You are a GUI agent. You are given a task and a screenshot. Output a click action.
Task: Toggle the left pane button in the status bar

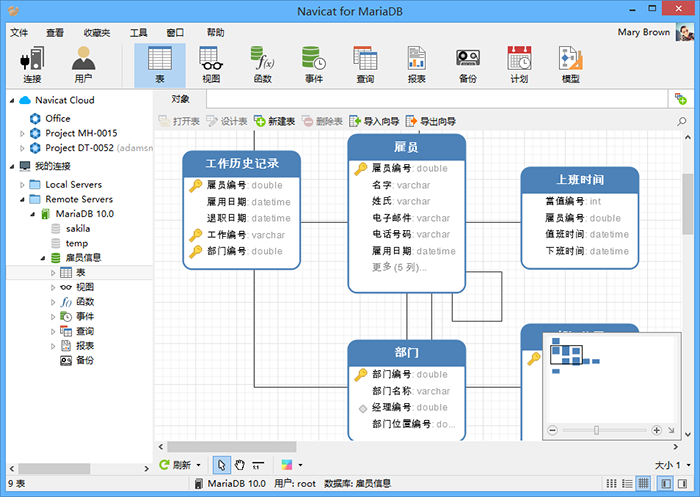[666, 484]
